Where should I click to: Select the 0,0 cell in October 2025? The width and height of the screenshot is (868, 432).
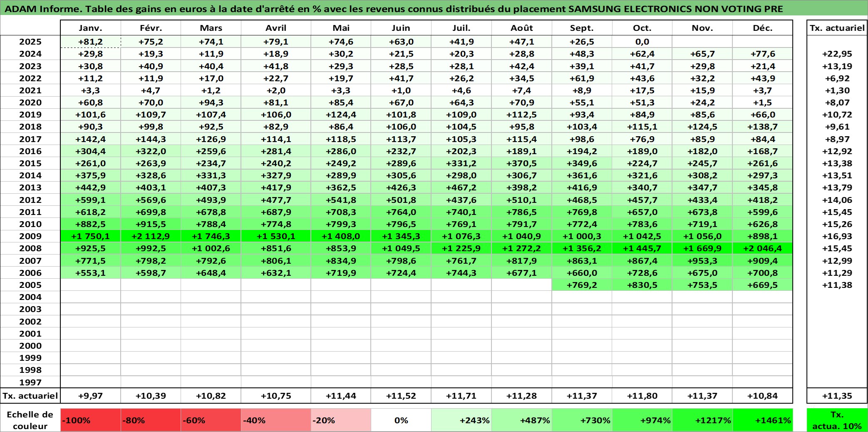coord(642,42)
